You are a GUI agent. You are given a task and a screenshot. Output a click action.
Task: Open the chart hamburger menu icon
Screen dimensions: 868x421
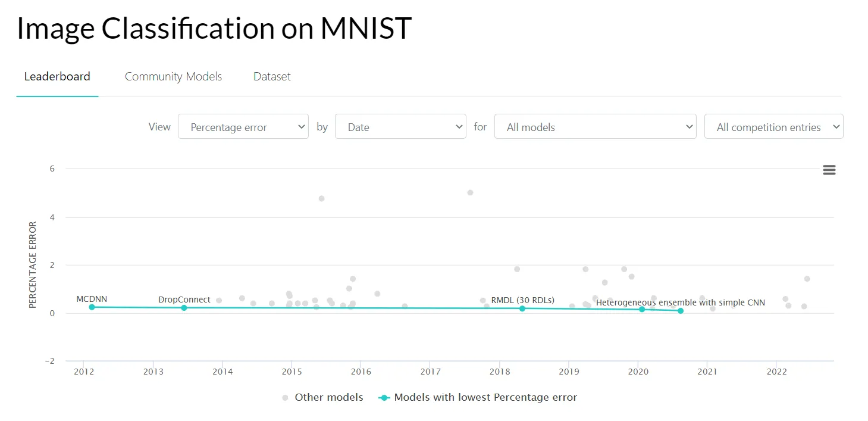[829, 170]
